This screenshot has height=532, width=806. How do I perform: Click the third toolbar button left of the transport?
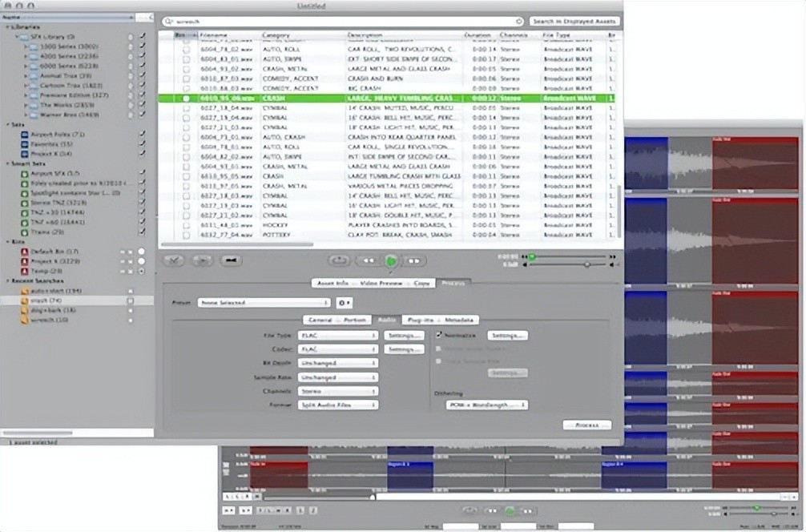click(x=231, y=260)
